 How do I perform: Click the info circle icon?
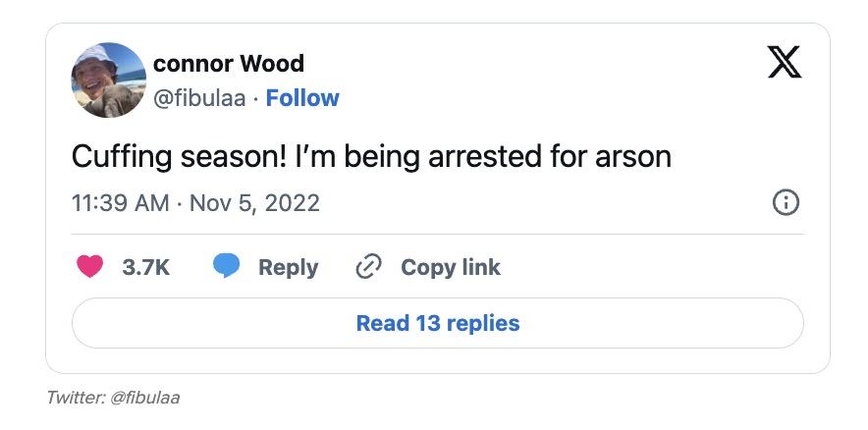tap(786, 203)
